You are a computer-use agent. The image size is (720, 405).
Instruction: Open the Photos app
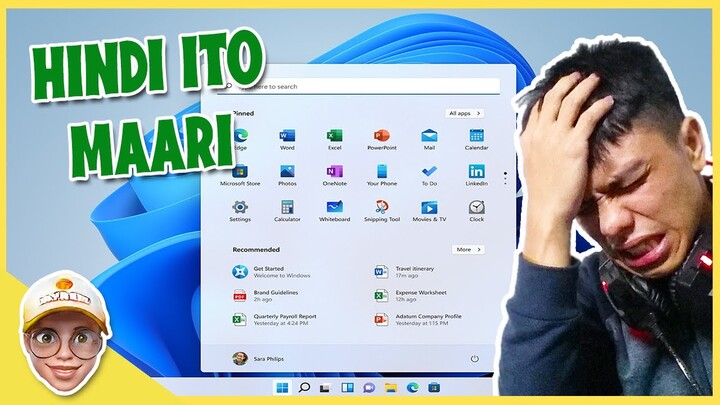287,175
